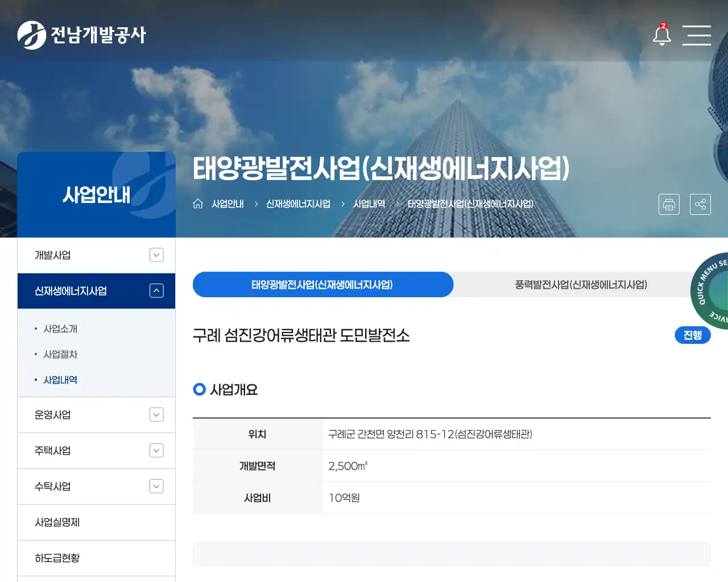Open the 운영사업 sidebar menu
Viewport: 728px width, 582px height.
point(96,415)
